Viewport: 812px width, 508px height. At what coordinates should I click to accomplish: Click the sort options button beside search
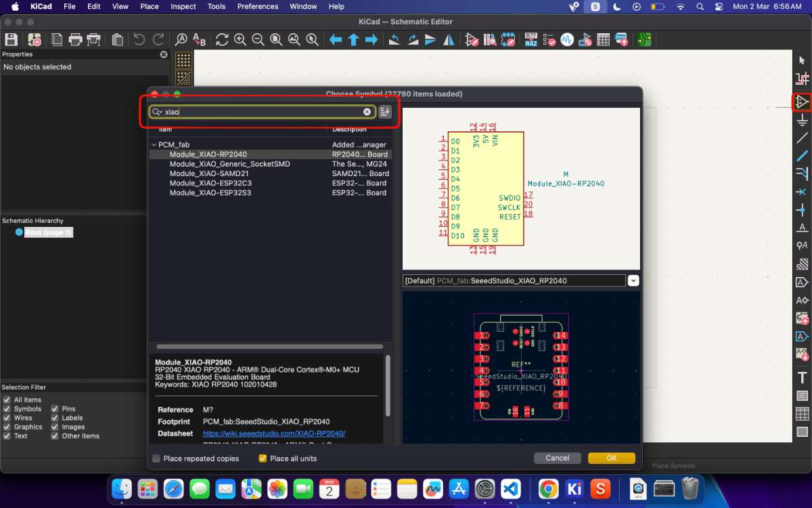click(x=385, y=112)
